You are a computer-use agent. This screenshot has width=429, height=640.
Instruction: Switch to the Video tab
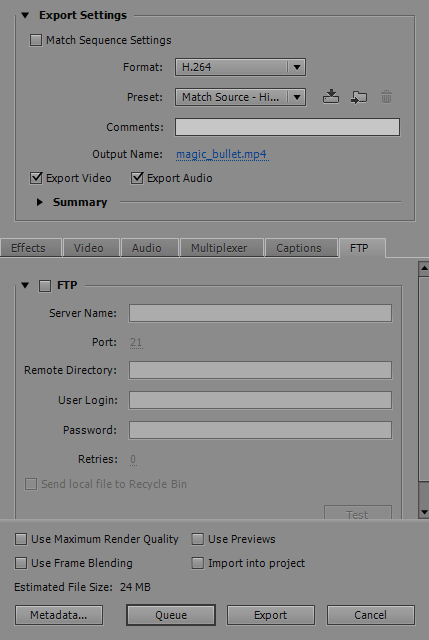click(x=89, y=248)
